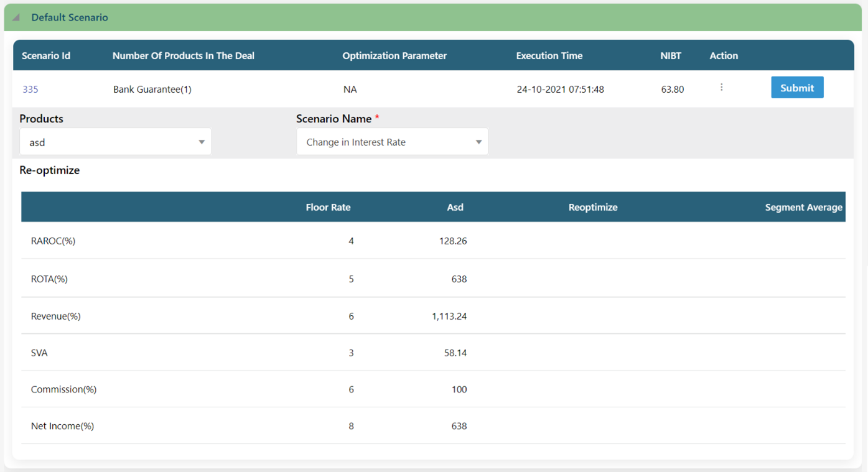Click the Execution Time column header

(x=549, y=55)
